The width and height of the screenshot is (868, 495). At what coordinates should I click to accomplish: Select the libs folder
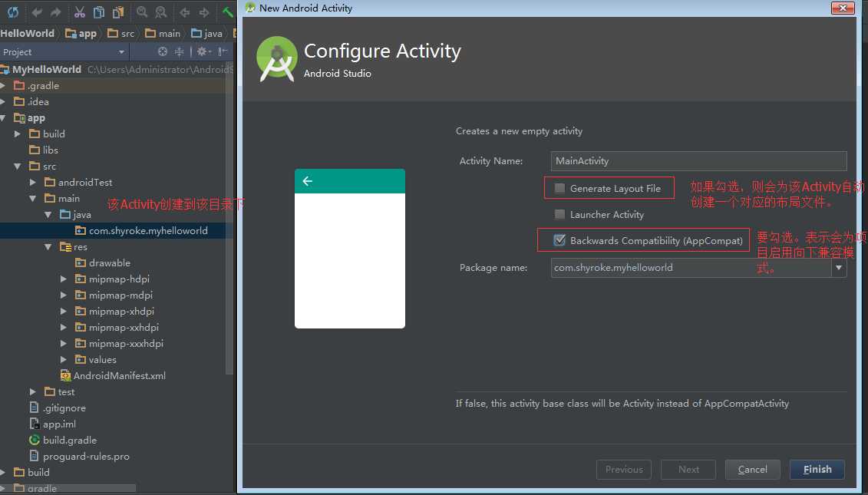pyautogui.click(x=43, y=150)
